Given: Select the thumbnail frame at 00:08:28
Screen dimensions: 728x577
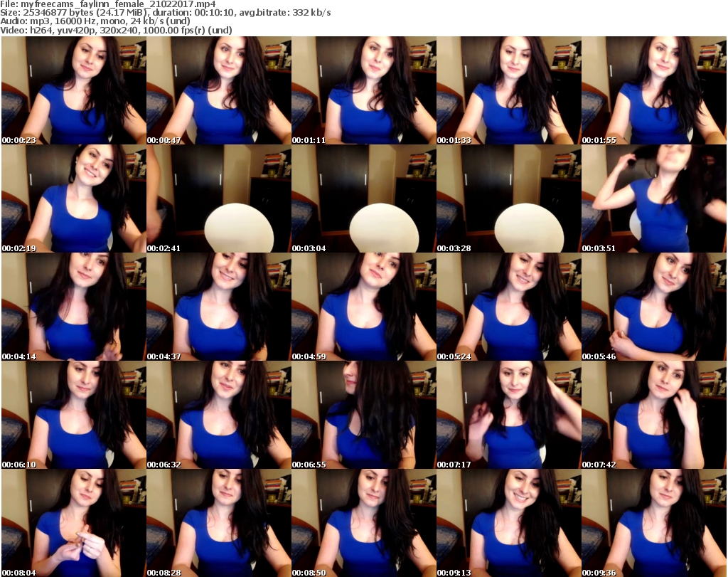Looking at the screenshot, I should click(x=219, y=523).
